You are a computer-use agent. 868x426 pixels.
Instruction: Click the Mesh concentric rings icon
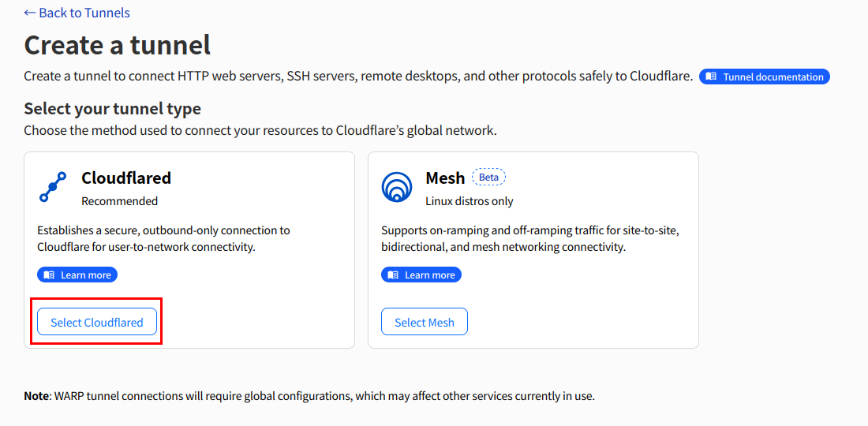pyautogui.click(x=397, y=187)
